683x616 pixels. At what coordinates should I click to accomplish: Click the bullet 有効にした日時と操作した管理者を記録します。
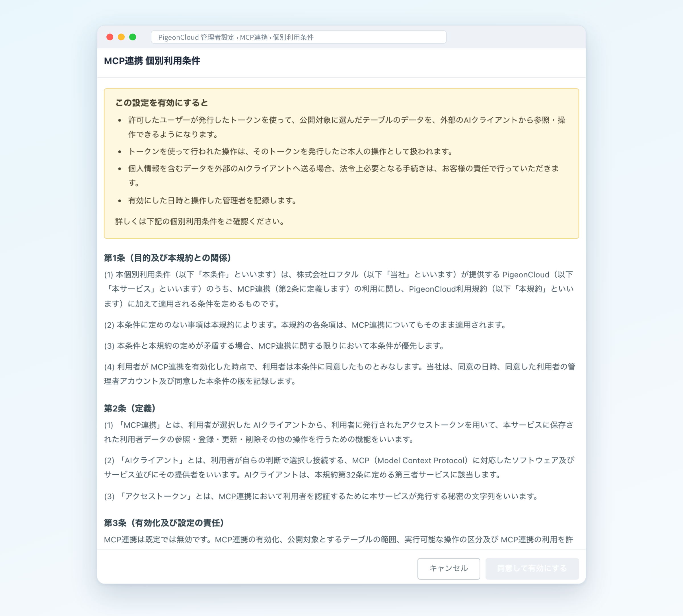coord(212,201)
